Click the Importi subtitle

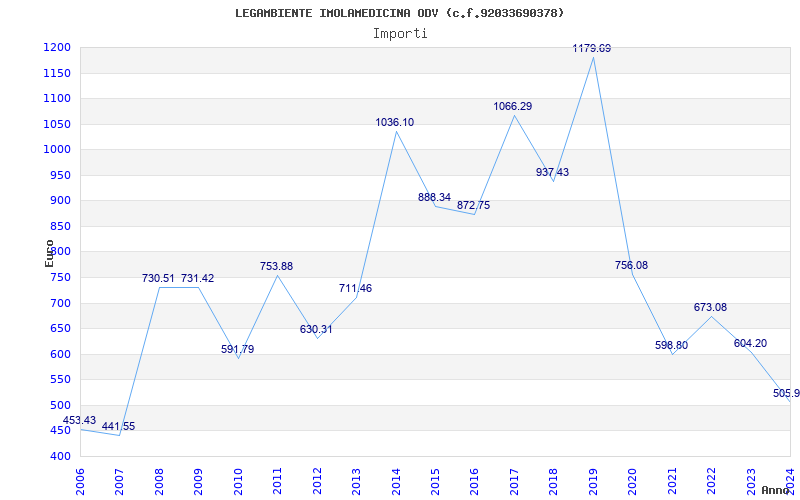click(x=400, y=34)
